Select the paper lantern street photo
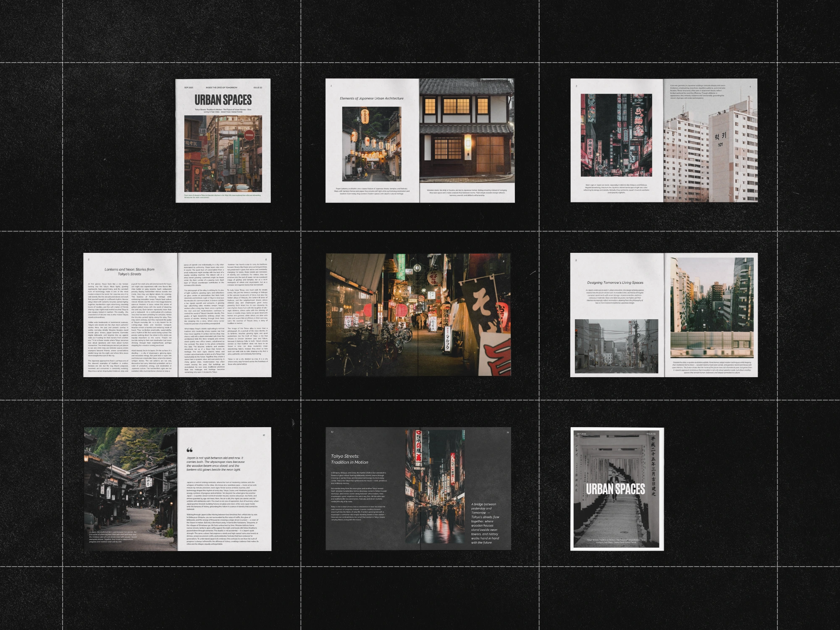Viewport: 840px width, 630px height. tap(372, 144)
